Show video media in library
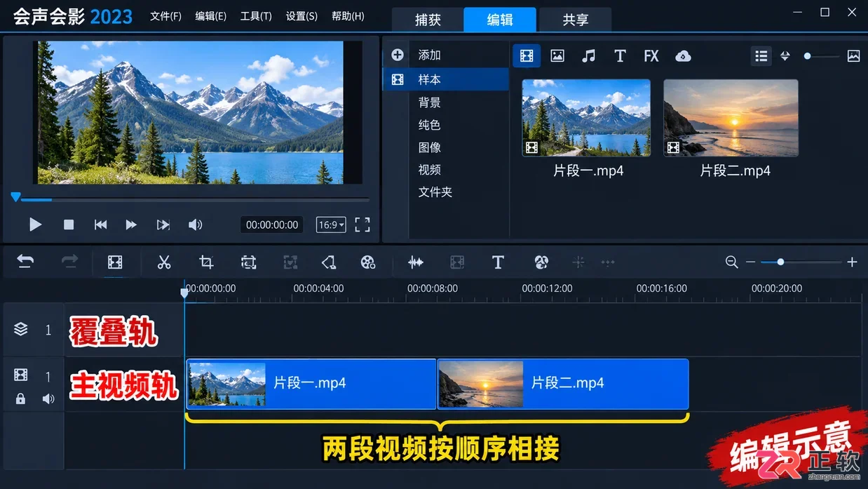Screen dimensions: 868x489 pyautogui.click(x=527, y=56)
